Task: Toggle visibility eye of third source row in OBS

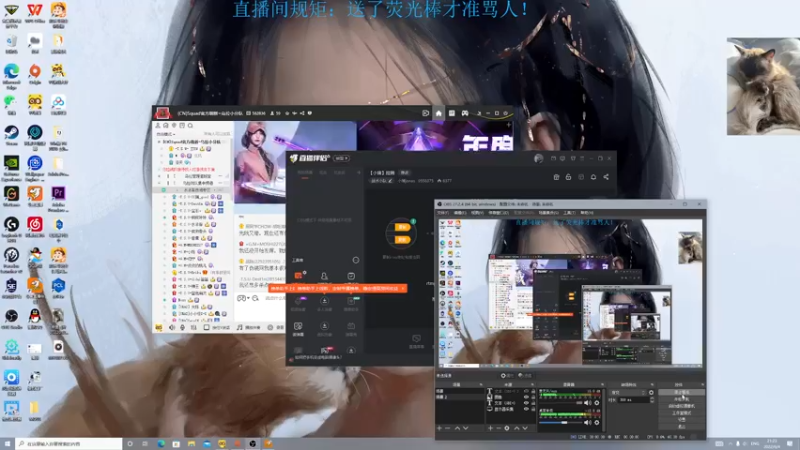Action: tap(526, 403)
